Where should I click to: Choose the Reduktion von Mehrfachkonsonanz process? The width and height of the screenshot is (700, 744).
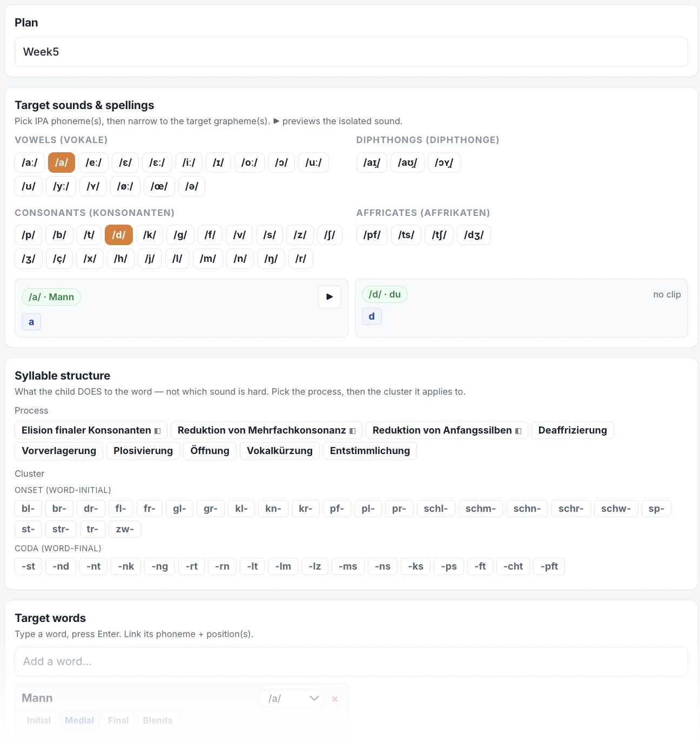click(266, 430)
